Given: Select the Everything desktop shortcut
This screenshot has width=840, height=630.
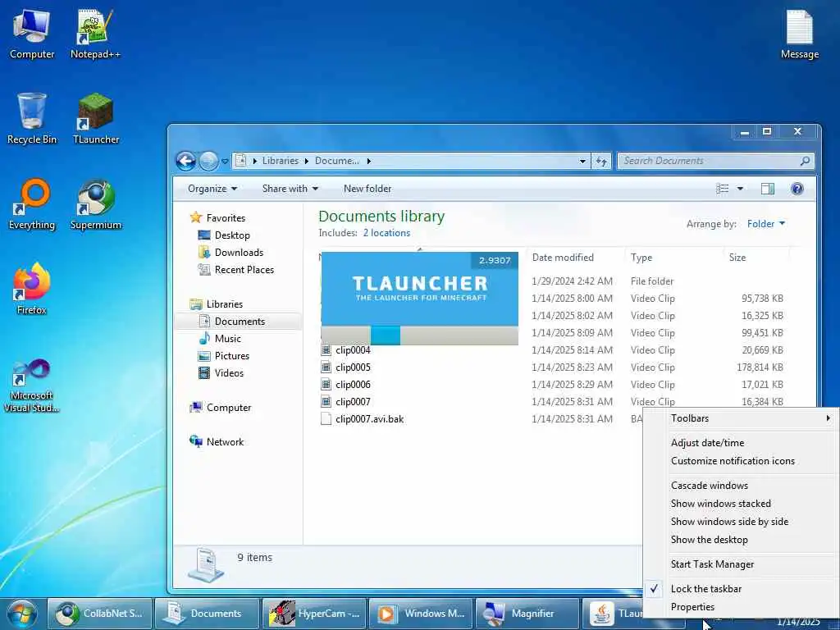Looking at the screenshot, I should point(32,204).
